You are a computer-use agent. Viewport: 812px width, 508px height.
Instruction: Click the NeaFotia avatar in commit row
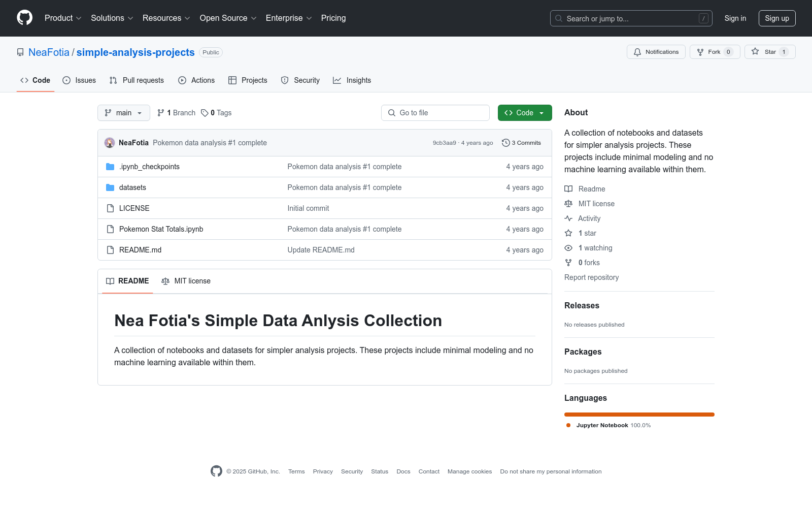110,143
